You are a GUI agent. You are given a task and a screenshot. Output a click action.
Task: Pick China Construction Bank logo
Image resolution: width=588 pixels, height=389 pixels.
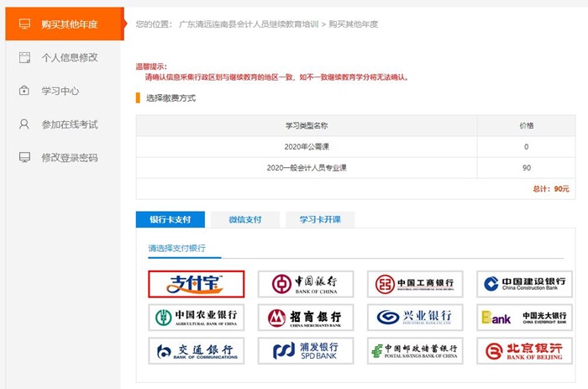click(524, 284)
